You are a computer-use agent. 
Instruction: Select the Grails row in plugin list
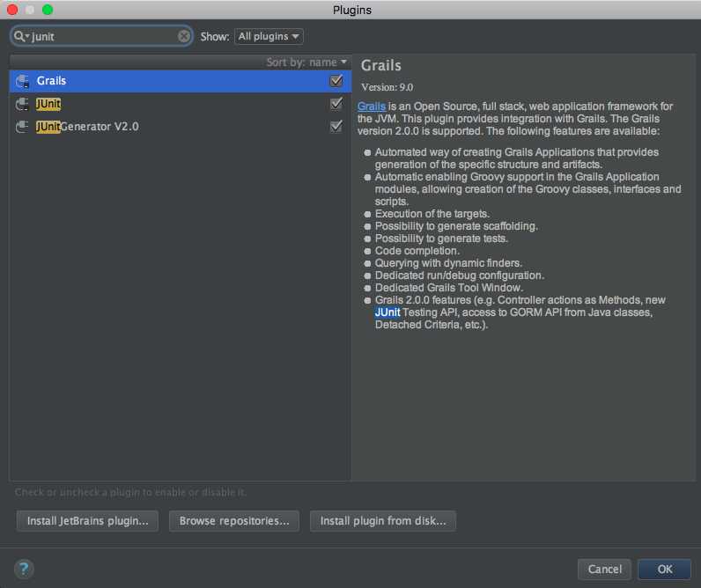point(181,81)
